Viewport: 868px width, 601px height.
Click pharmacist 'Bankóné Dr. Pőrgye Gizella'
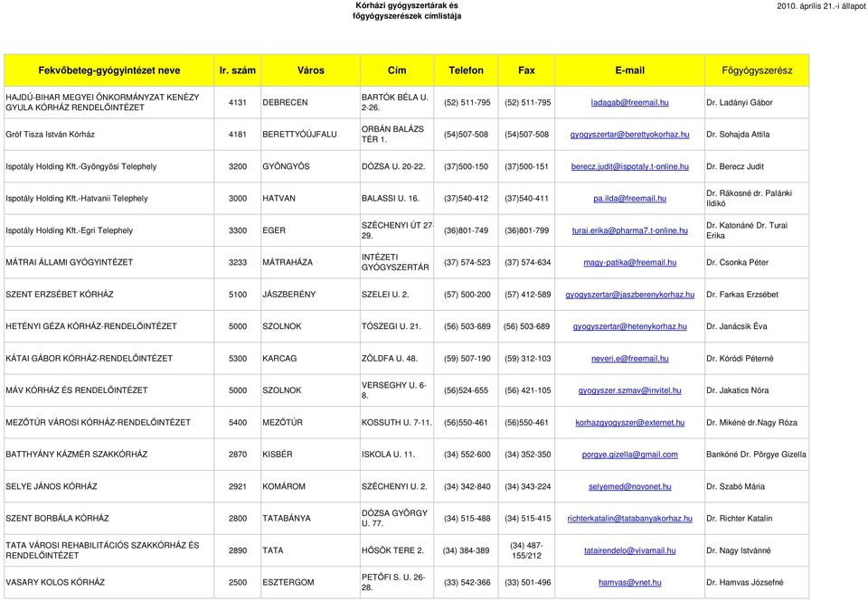point(756,455)
